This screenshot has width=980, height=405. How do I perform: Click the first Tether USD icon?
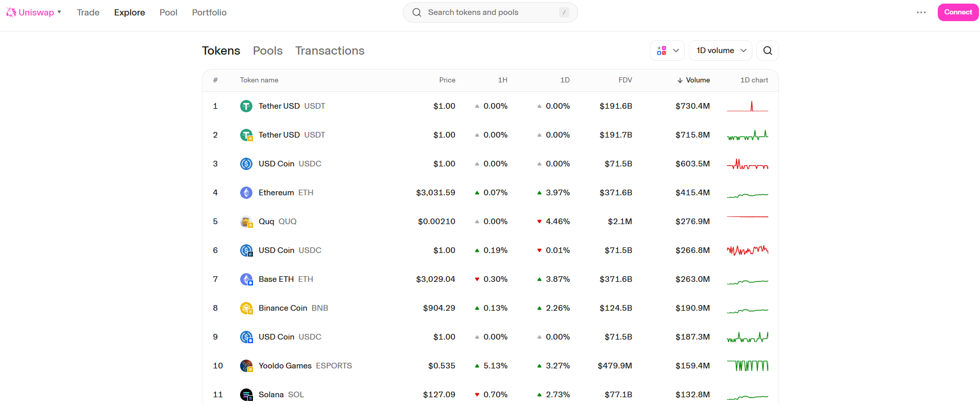[x=246, y=106]
